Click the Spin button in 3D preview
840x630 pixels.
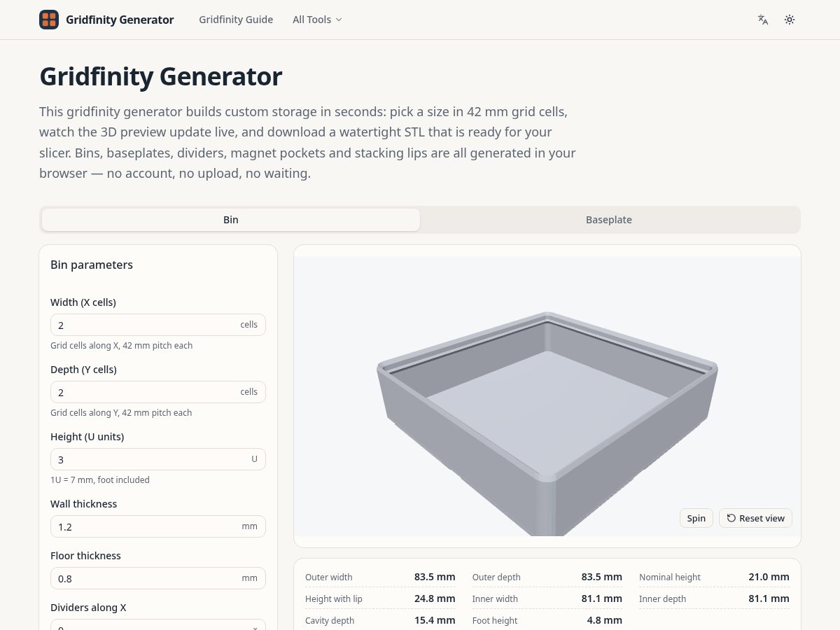point(696,518)
